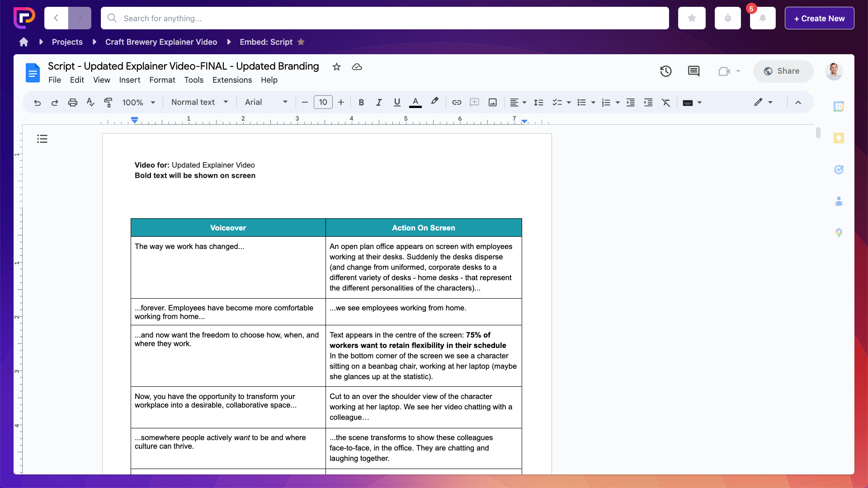Open the highlight color tool
This screenshot has height=488, width=868.
[434, 103]
